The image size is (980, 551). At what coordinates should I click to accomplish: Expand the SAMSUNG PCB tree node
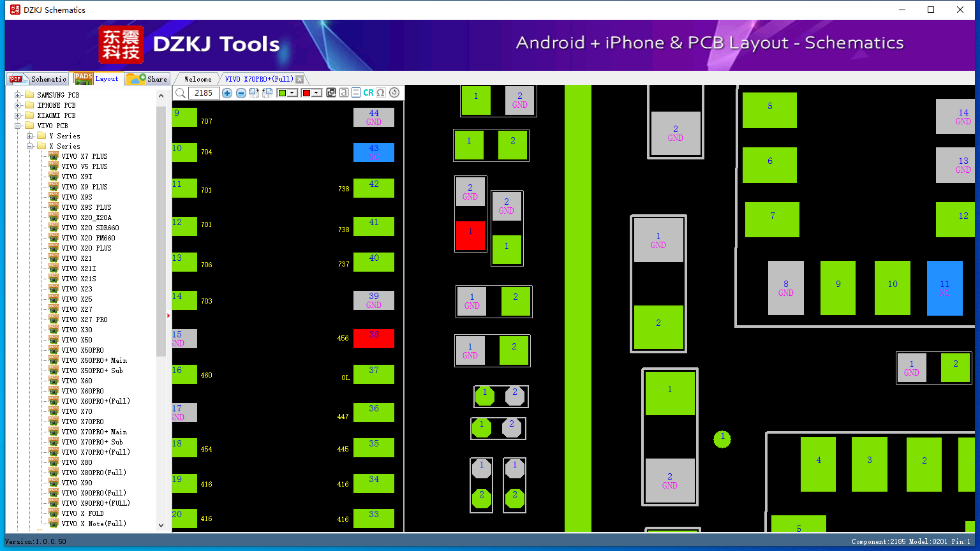[x=18, y=95]
